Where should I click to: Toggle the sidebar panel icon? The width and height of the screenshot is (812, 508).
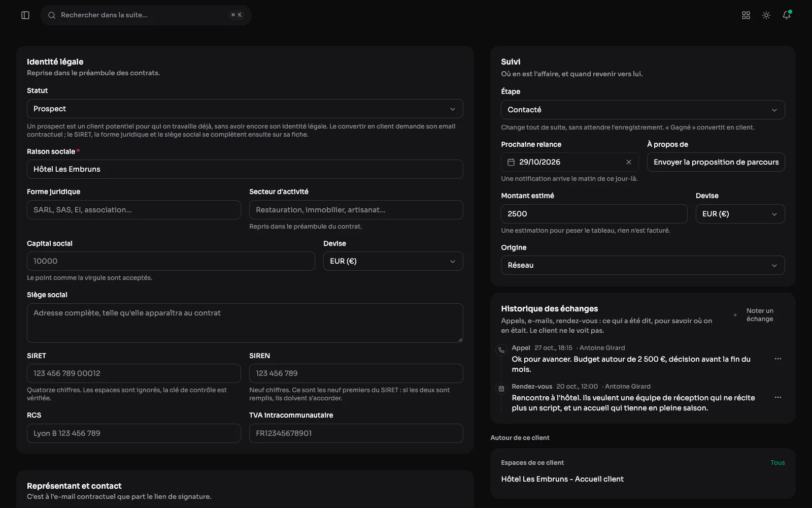(x=25, y=15)
